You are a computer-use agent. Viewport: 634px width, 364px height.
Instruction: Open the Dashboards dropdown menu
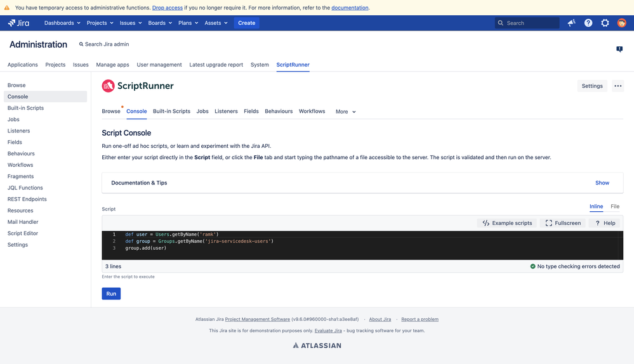click(62, 23)
